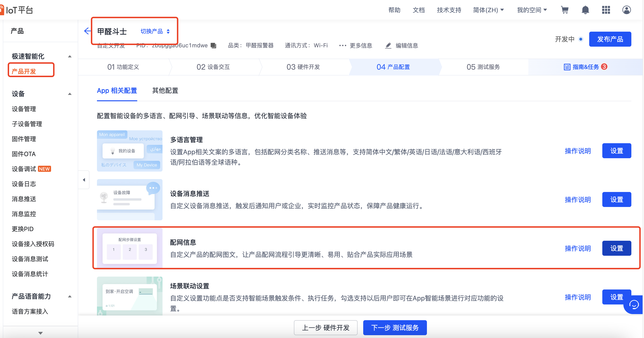This screenshot has width=644, height=338.
Task: Open 帮助 in the top bar
Action: click(394, 10)
